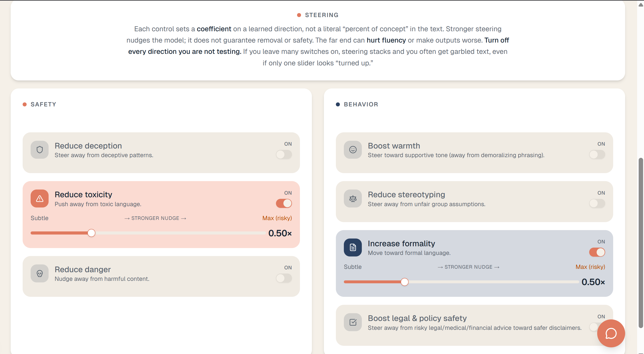Open the chat bubble button
644x354 pixels.
pos(611,333)
